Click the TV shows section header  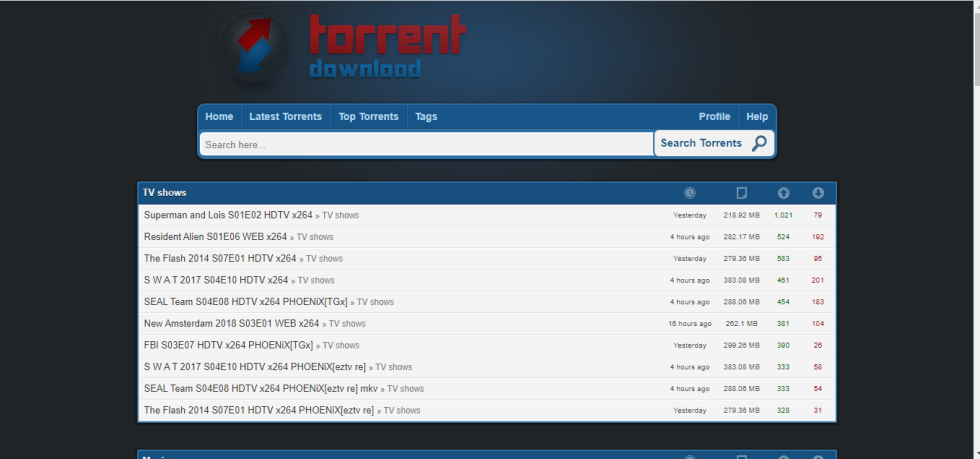click(x=165, y=192)
